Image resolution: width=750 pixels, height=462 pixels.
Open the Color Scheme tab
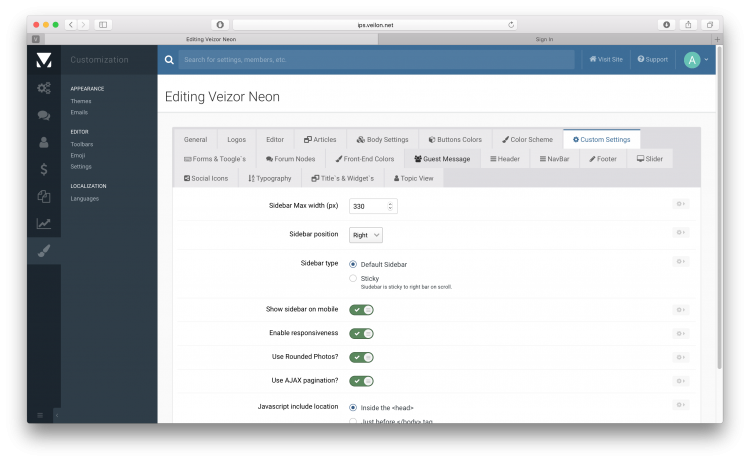pos(527,140)
